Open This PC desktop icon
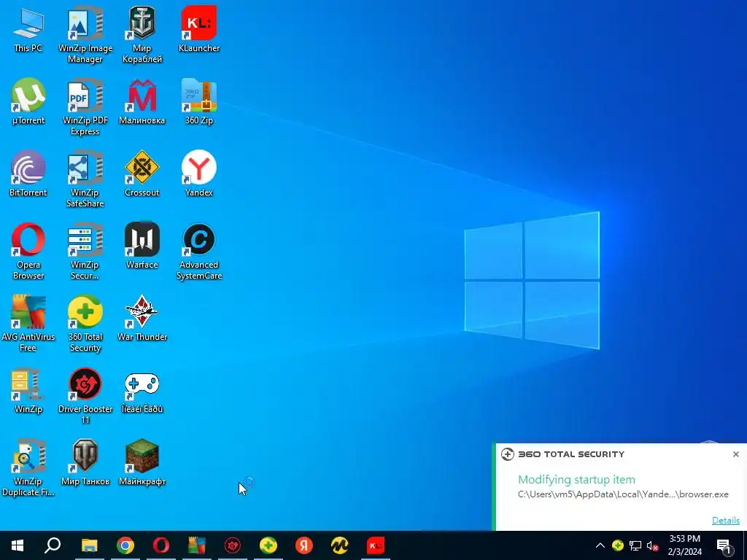The image size is (747, 560). pos(28,31)
